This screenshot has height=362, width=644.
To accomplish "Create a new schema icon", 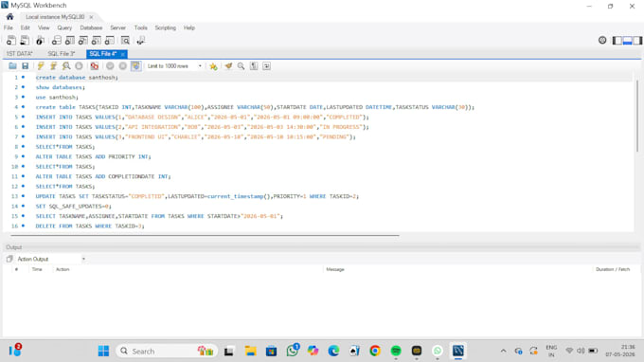I will point(56,40).
